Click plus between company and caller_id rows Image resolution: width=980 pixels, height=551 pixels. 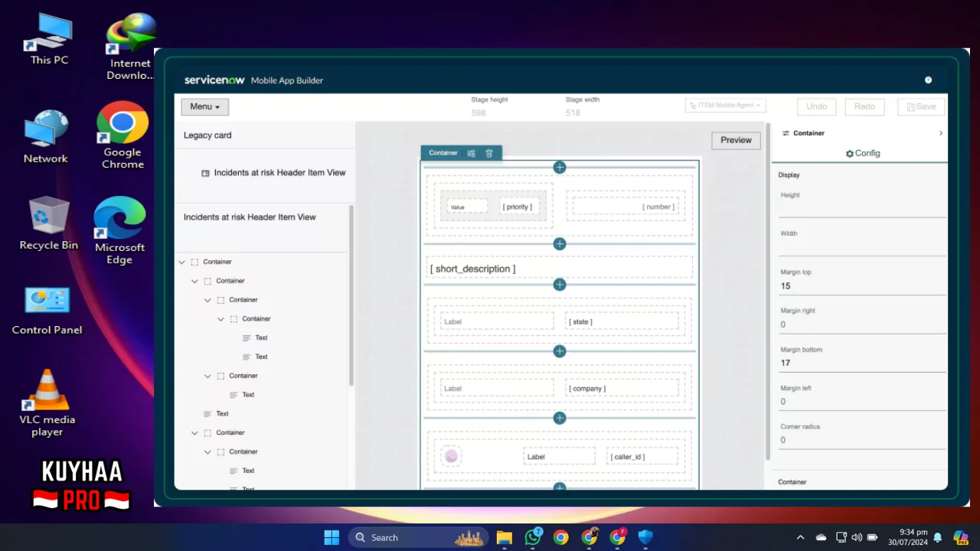point(560,418)
